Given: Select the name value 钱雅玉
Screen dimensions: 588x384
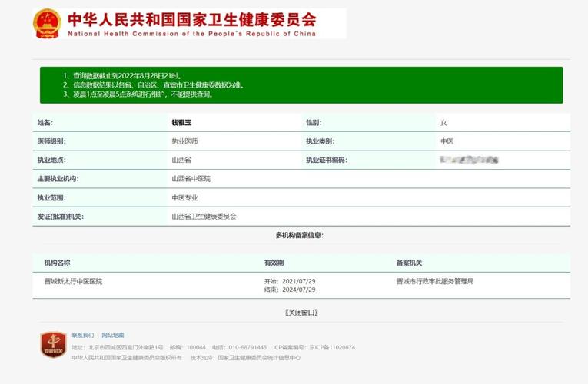Looking at the screenshot, I should point(181,123).
